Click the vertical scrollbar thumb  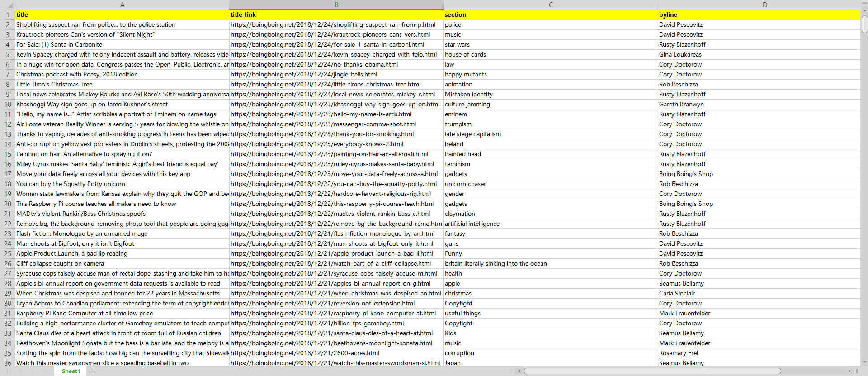(x=864, y=24)
